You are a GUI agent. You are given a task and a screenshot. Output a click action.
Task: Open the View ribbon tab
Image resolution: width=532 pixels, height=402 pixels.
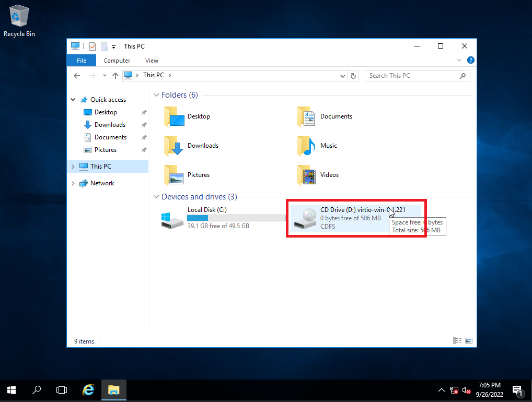152,61
